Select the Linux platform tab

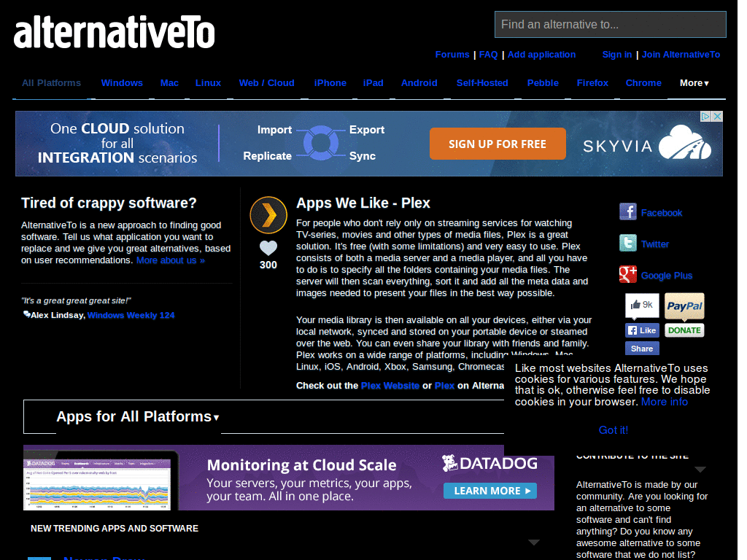(208, 83)
